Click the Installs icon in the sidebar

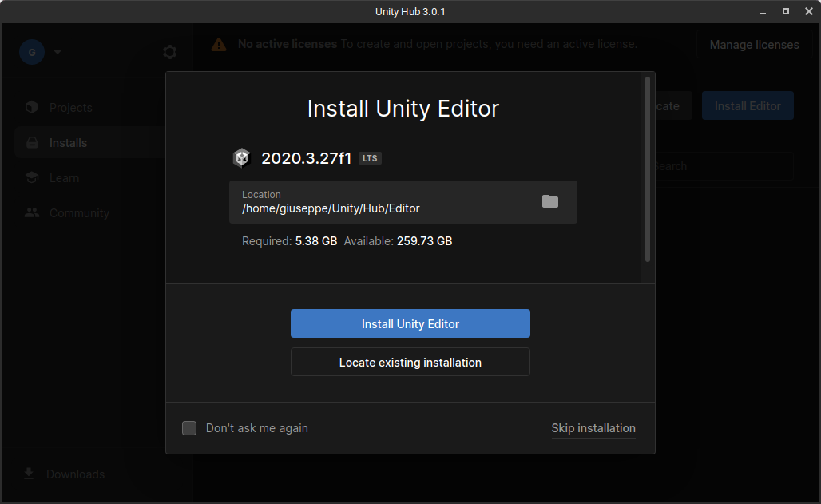[31, 142]
